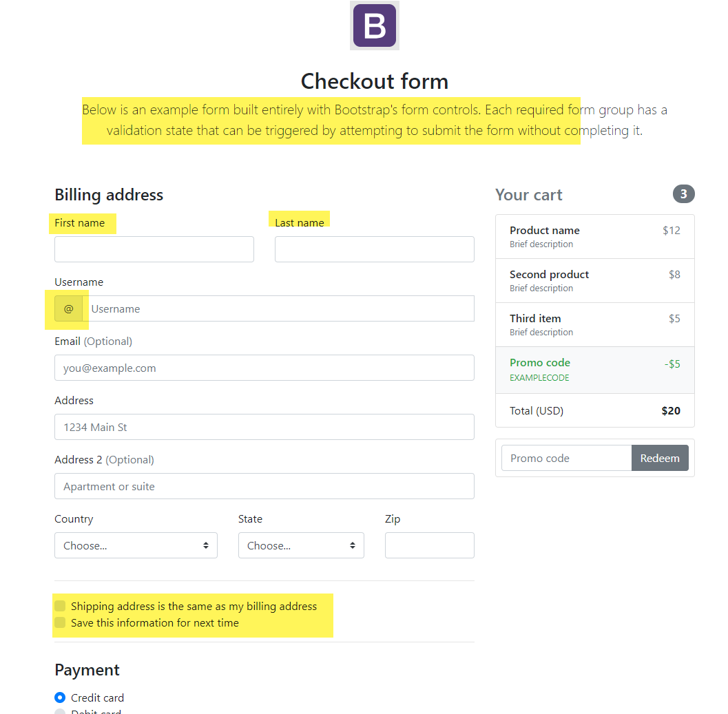728x714 pixels.
Task: Open the State dropdown
Action: [x=301, y=545]
